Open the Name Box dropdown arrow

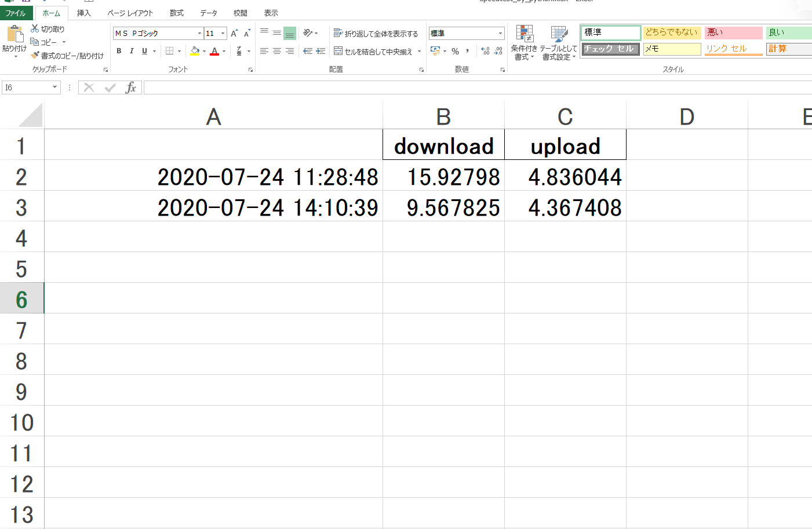pos(55,87)
